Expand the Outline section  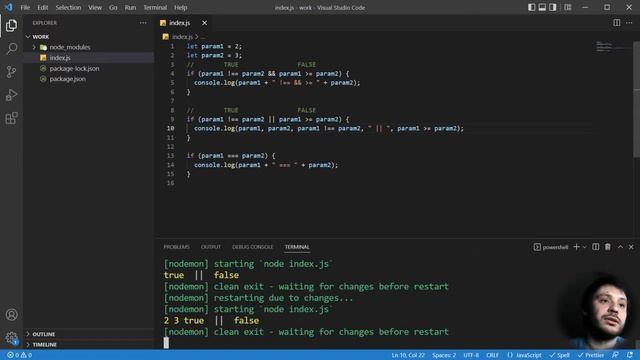click(x=43, y=334)
